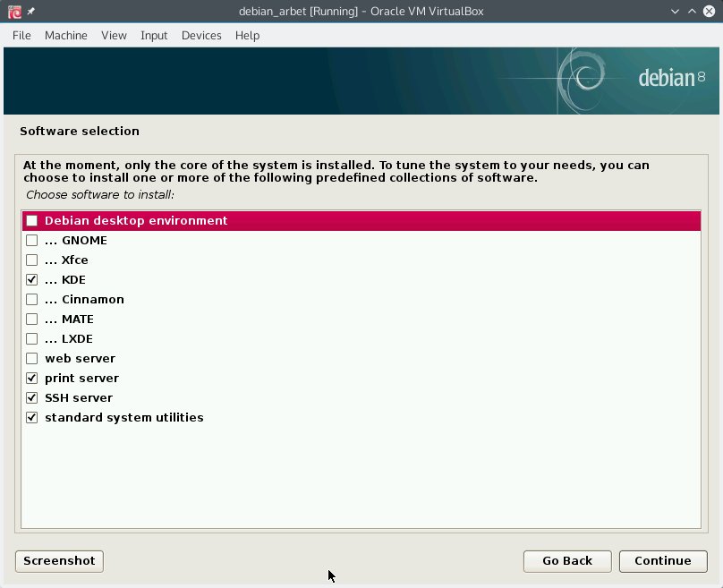Viewport: 723px width, 588px height.
Task: Click the Go Back button
Action: point(567,561)
